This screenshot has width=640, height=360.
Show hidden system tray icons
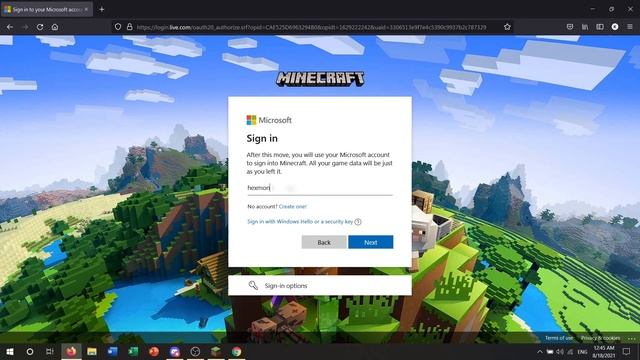click(x=540, y=351)
